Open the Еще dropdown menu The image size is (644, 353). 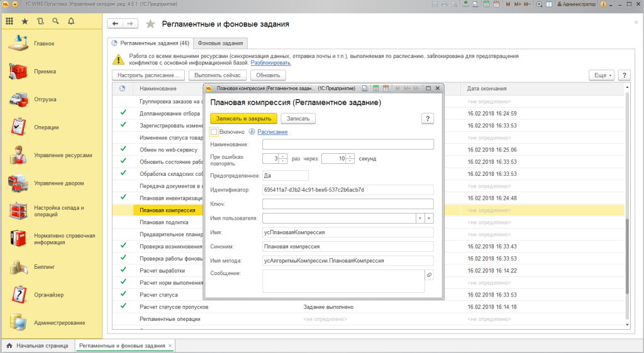point(602,75)
